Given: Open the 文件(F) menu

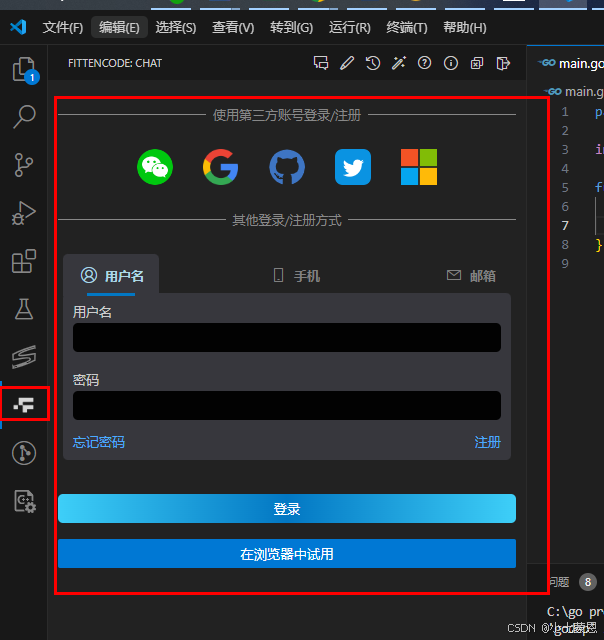Looking at the screenshot, I should point(62,27).
